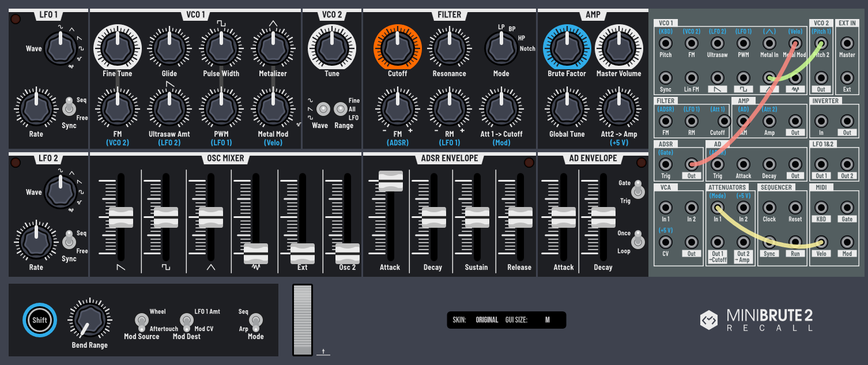Image resolution: width=868 pixels, height=365 pixels.
Task: Click the VCO 1 Pitch patch jack
Action: 666,43
